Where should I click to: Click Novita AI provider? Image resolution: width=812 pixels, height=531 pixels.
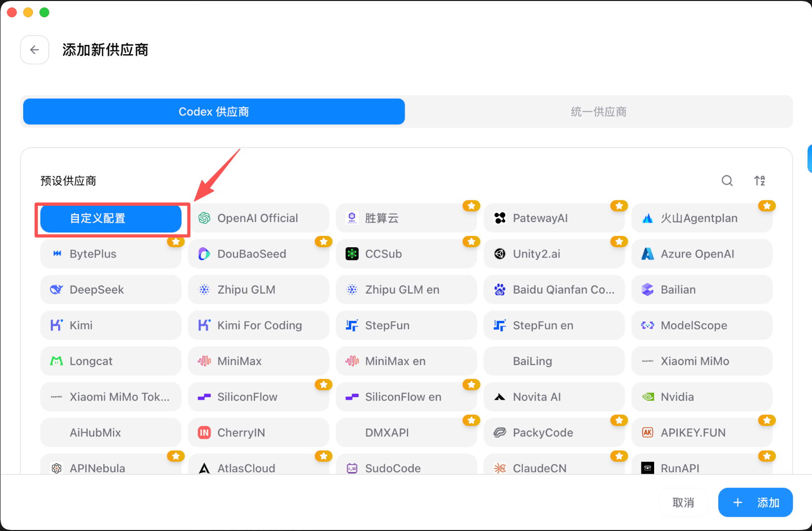tap(554, 397)
